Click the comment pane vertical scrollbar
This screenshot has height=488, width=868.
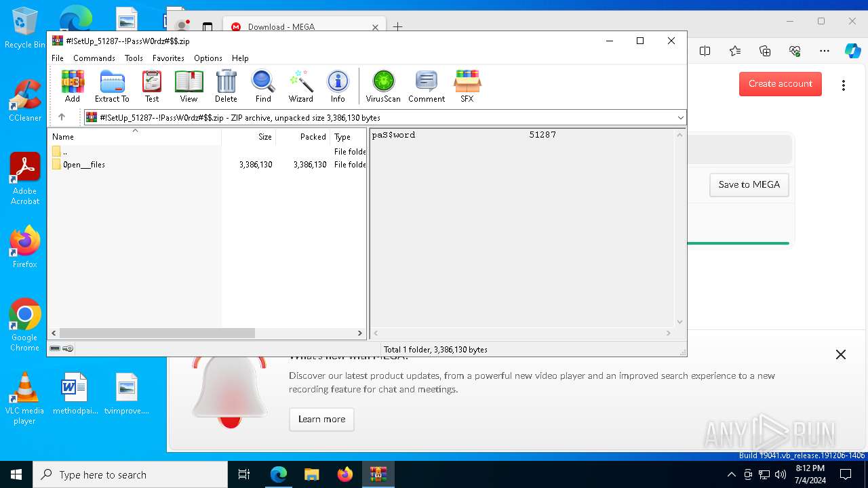[679, 228]
